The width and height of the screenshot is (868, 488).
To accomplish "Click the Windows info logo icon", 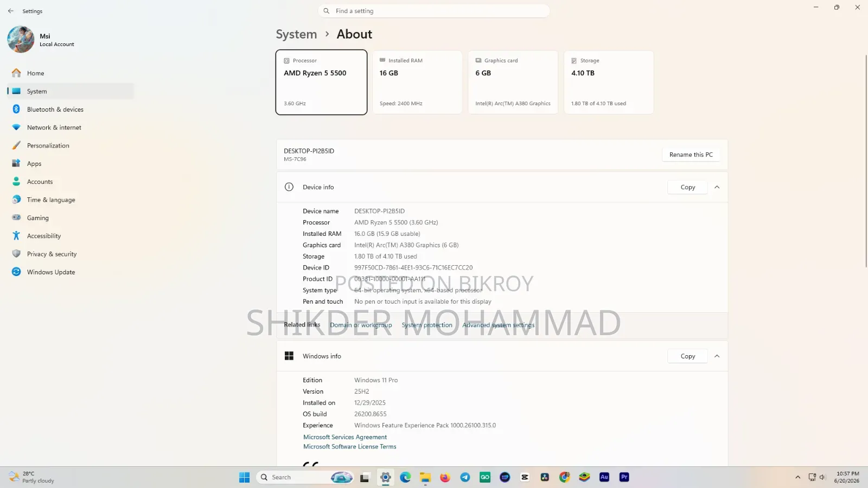I will coord(289,356).
